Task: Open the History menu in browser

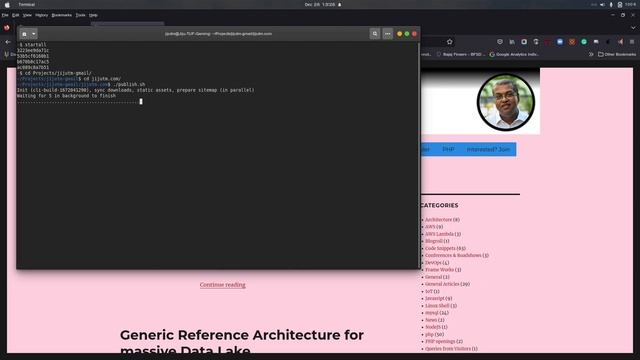Action: 42,15
